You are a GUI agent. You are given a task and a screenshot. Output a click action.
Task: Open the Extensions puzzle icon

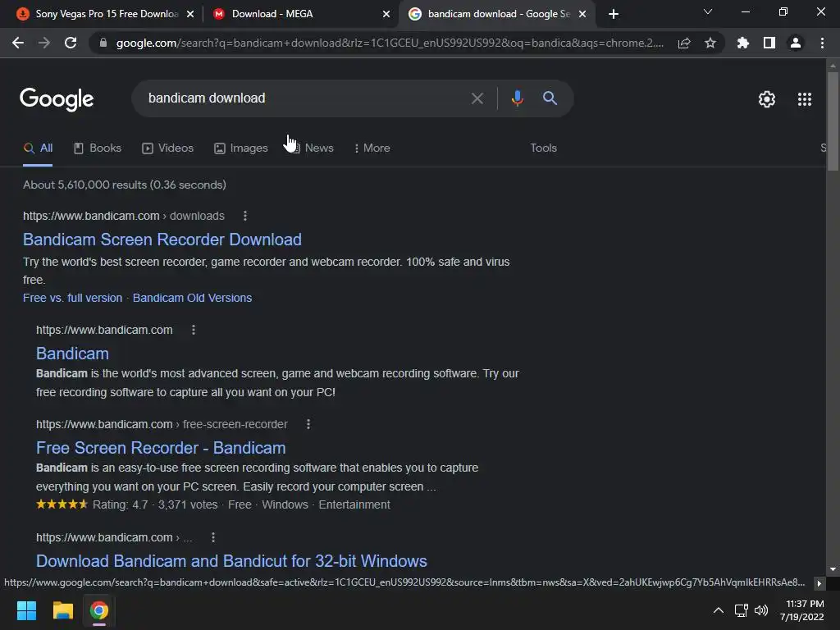click(x=743, y=43)
